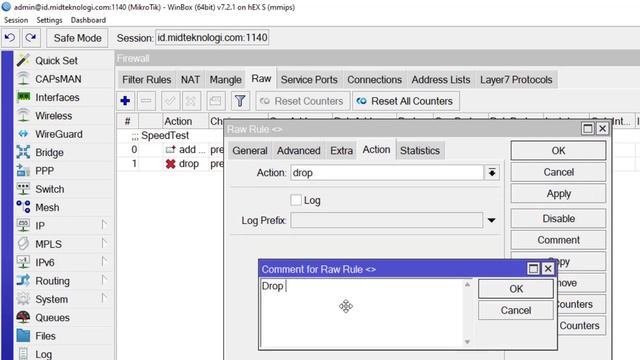Image resolution: width=640 pixels, height=360 pixels.
Task: Select the drop rule row 1
Action: tap(171, 164)
